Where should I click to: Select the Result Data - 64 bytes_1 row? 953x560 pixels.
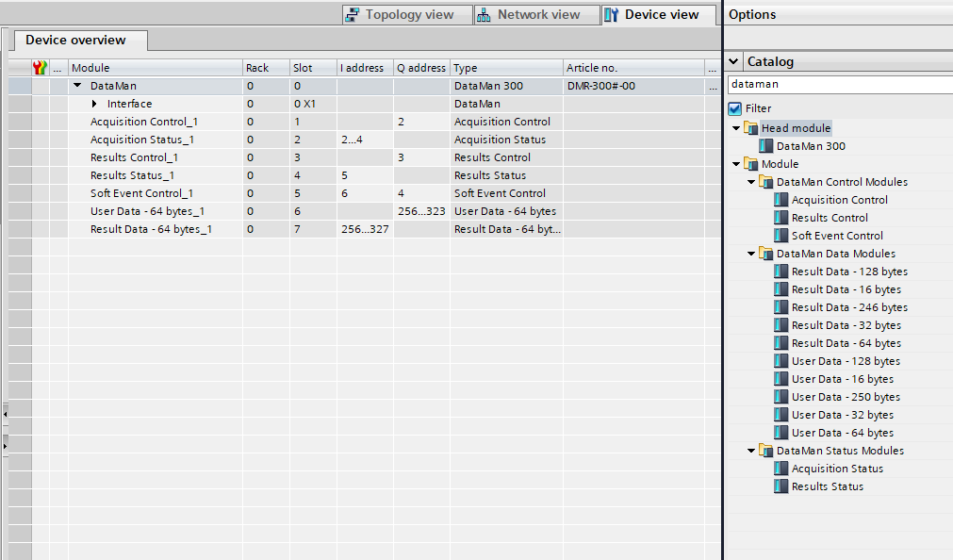(x=151, y=229)
